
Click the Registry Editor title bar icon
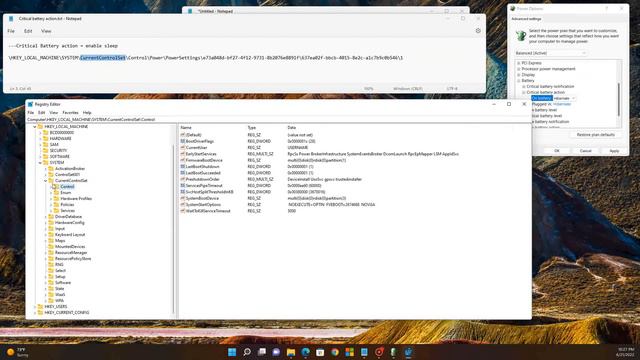(30, 104)
